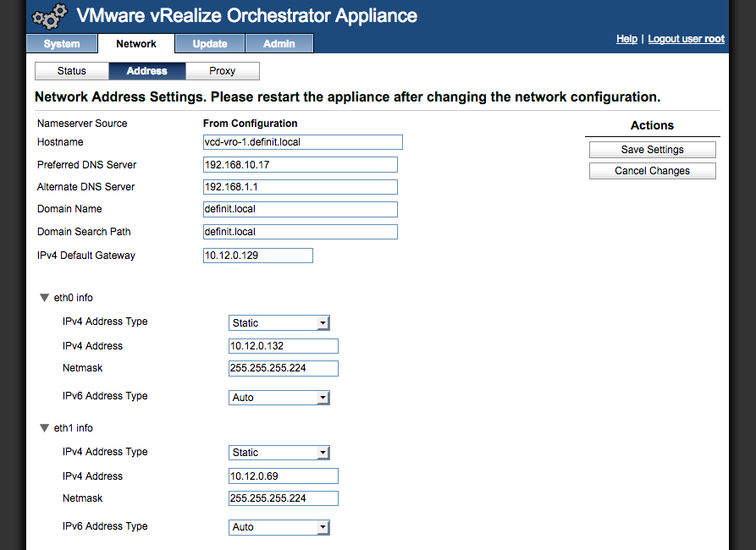The width and height of the screenshot is (756, 550).
Task: Click Cancel Changes button
Action: tap(653, 171)
